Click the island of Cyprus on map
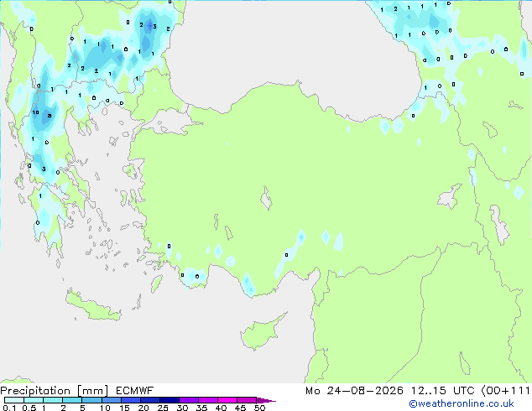The image size is (532, 411). click(x=261, y=330)
